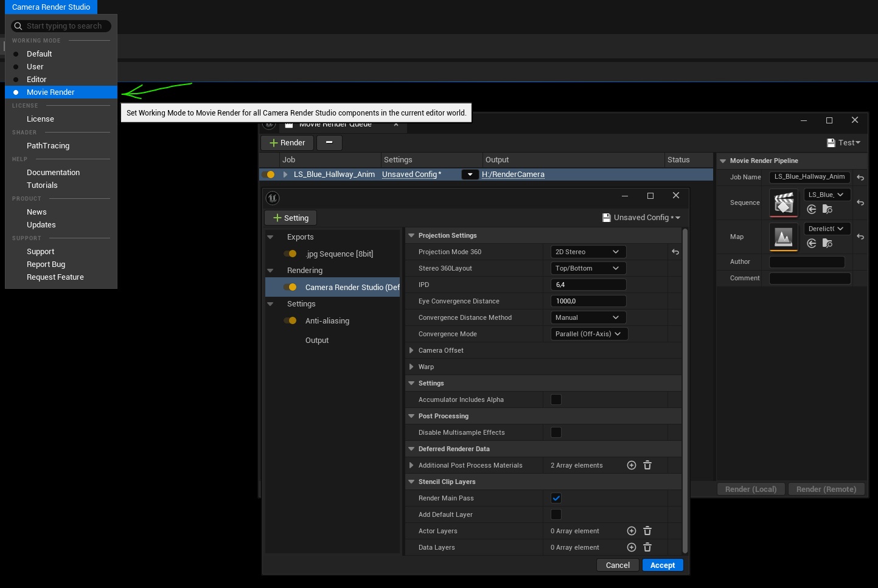Reset Map to default value
Image resolution: width=878 pixels, height=588 pixels.
click(860, 237)
